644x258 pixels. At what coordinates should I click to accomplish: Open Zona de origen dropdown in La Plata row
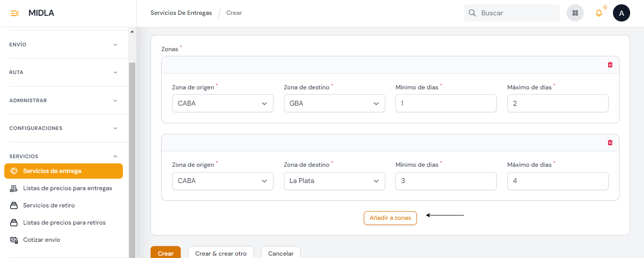(x=223, y=181)
